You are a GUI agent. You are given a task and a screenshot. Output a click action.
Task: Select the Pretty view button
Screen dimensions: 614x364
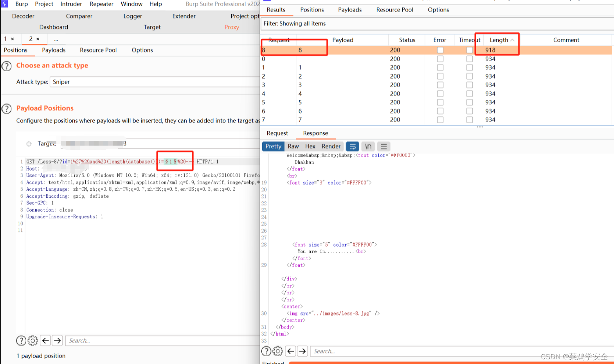point(273,146)
